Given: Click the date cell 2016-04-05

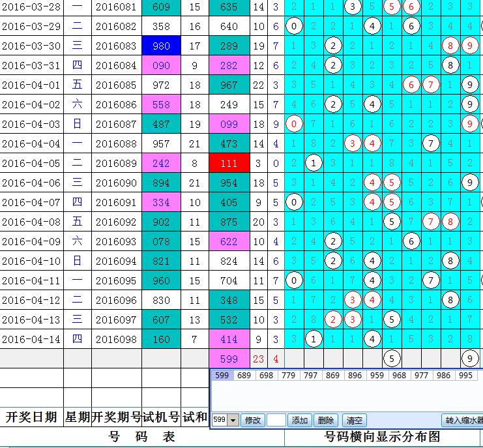Looking at the screenshot, I should pyautogui.click(x=31, y=163).
